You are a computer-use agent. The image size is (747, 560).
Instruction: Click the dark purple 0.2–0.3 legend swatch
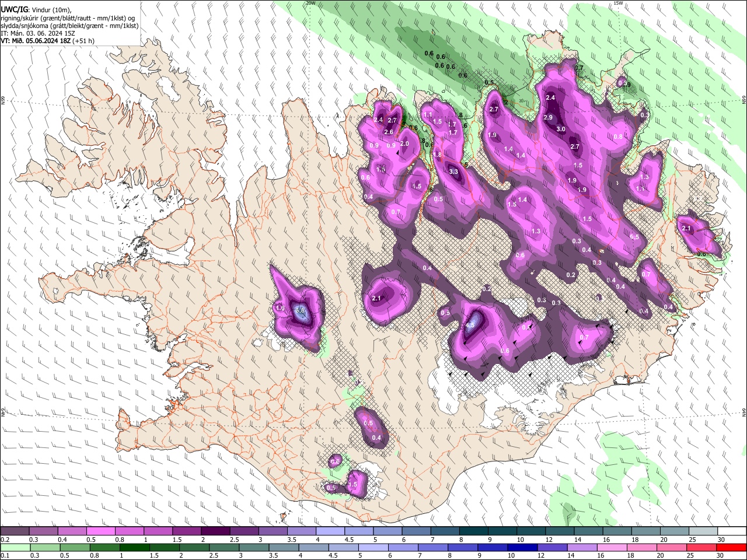tap(15, 531)
